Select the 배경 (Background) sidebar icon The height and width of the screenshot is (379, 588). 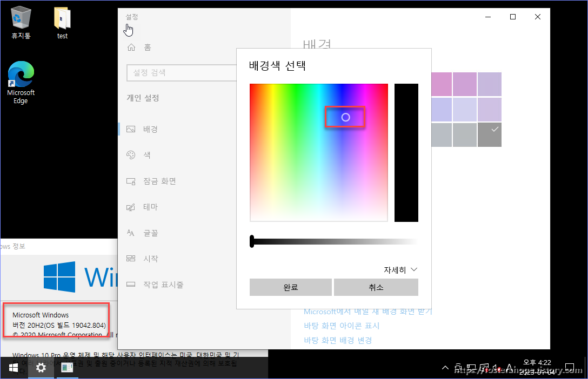coord(131,129)
